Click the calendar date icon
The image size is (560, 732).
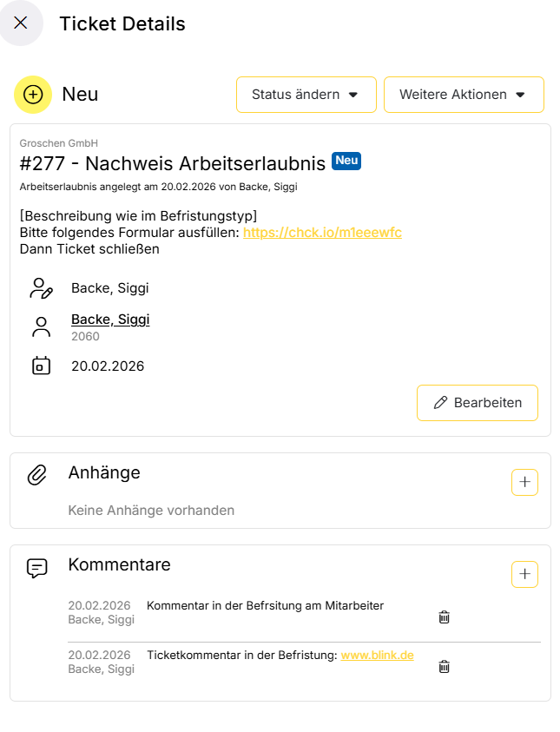point(41,366)
